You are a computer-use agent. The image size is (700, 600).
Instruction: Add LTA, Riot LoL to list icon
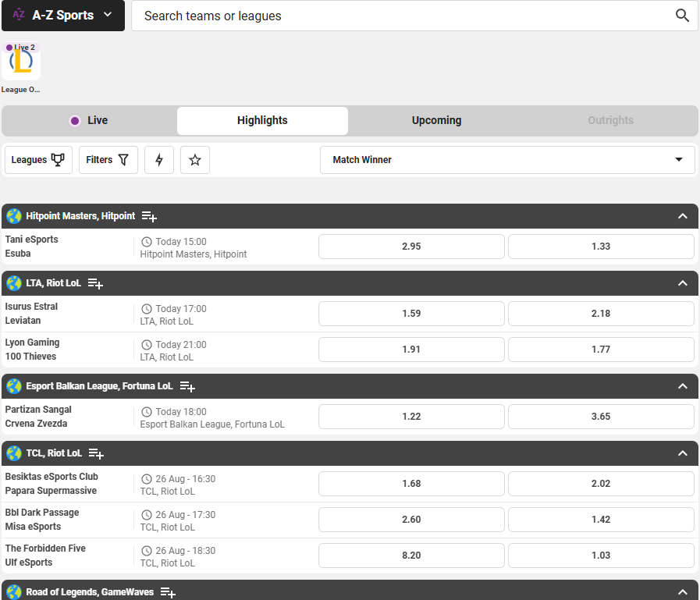point(95,283)
